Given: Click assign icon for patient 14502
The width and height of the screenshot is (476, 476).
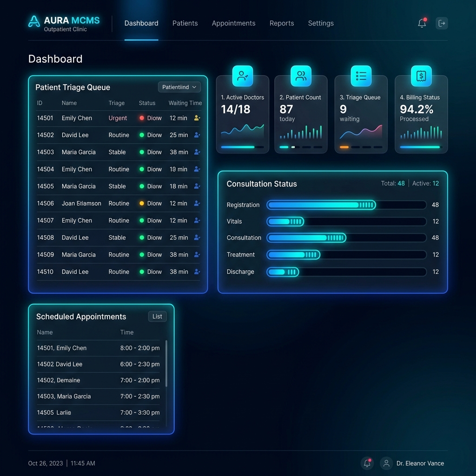Looking at the screenshot, I should 197,135.
